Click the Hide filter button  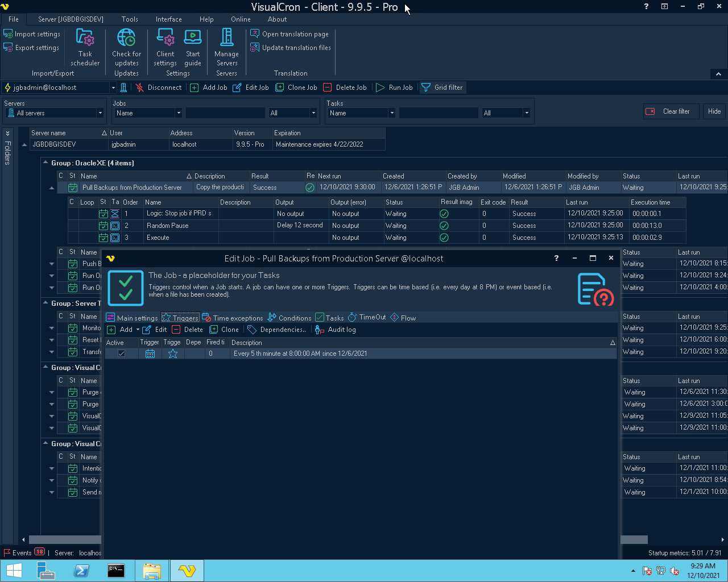click(x=714, y=111)
